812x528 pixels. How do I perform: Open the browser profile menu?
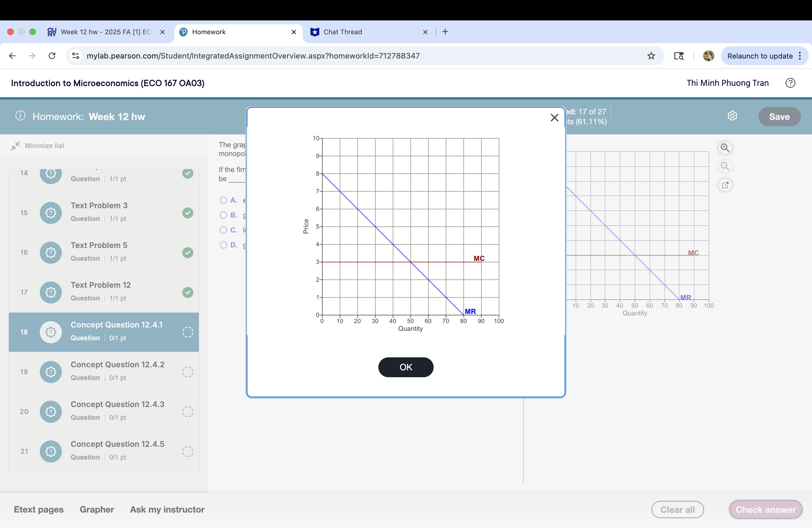(708, 56)
